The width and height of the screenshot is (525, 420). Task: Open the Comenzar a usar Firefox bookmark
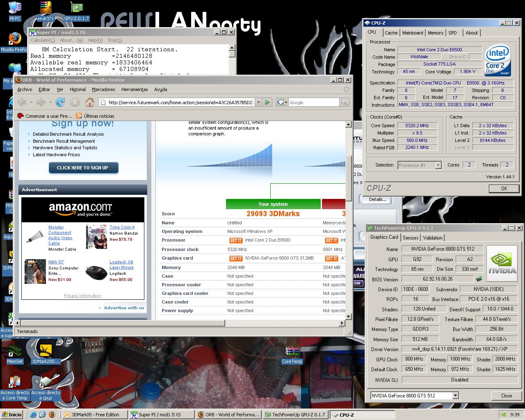click(45, 116)
